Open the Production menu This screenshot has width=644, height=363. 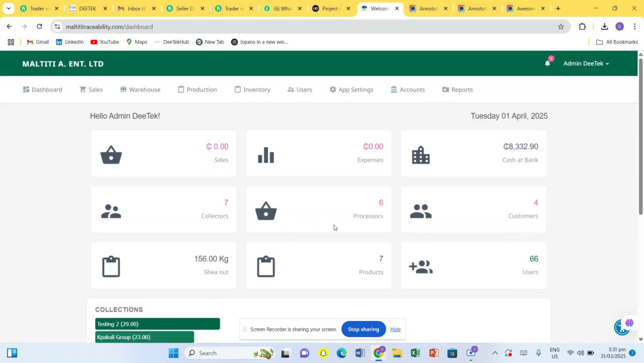[x=198, y=90]
